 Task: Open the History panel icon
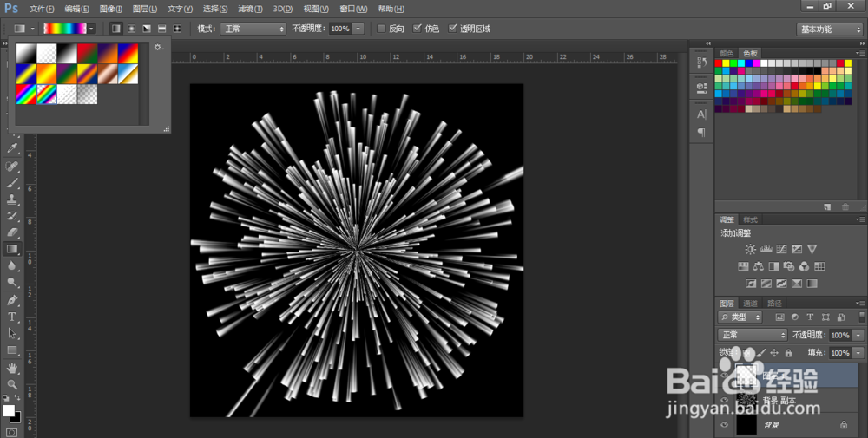701,62
